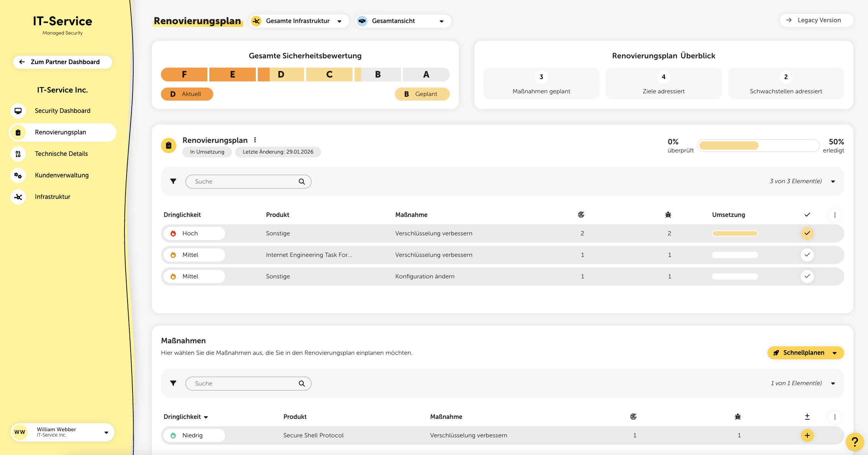Go to Security Dashboard in sidebar
This screenshot has width=868, height=455.
(x=62, y=111)
